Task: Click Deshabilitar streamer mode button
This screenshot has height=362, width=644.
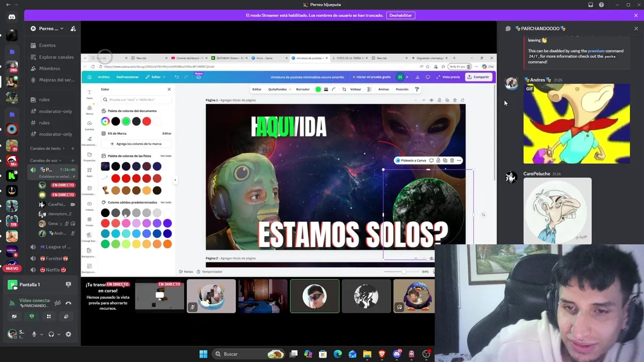Action: 400,15
